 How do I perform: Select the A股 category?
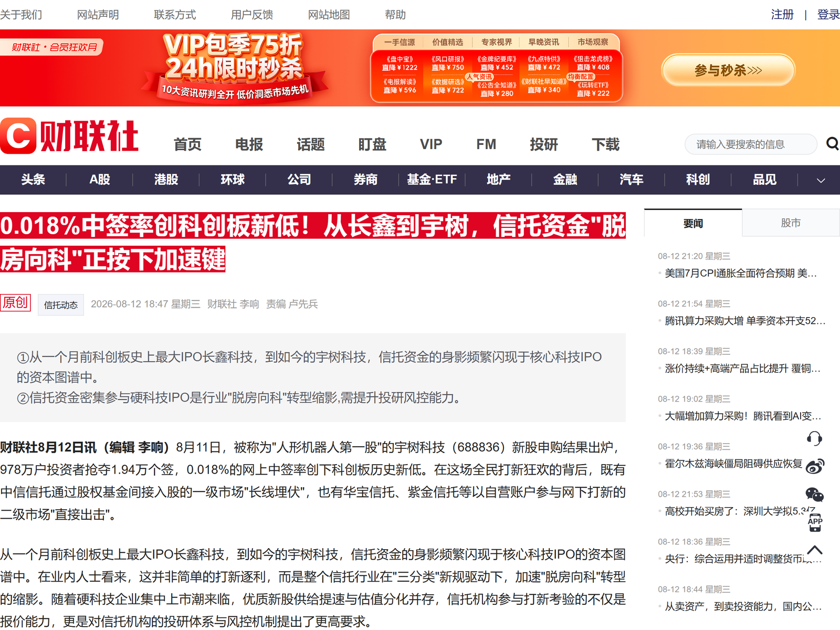(100, 180)
